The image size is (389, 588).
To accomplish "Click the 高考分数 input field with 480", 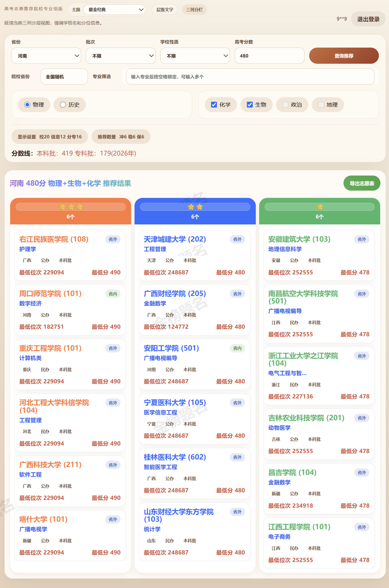I will [x=270, y=56].
